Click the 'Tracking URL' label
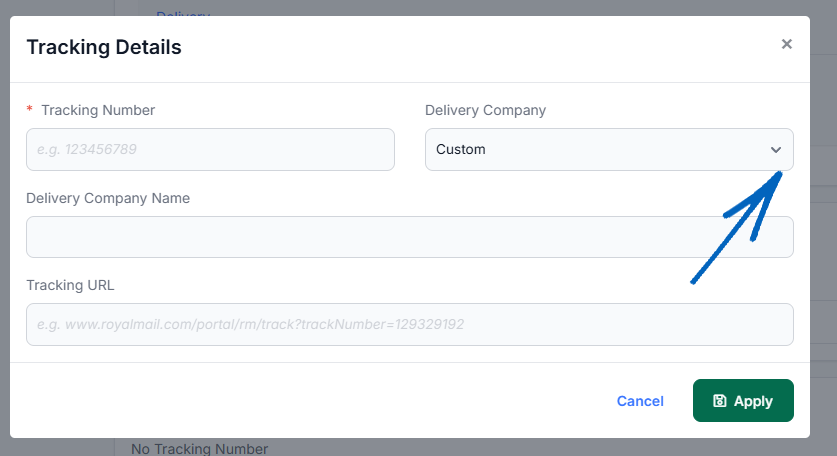This screenshot has height=456, width=837. pyautogui.click(x=70, y=285)
